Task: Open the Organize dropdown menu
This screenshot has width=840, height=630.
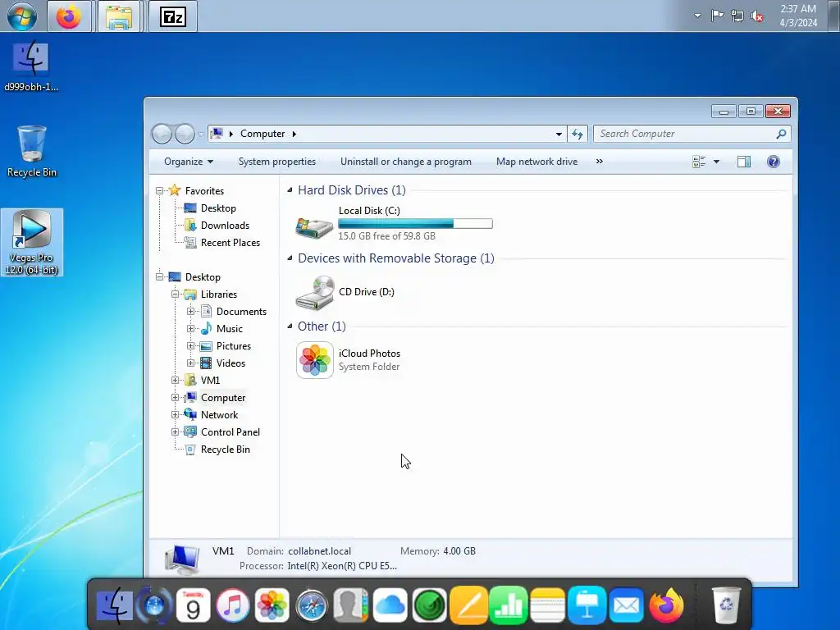Action: click(x=189, y=162)
